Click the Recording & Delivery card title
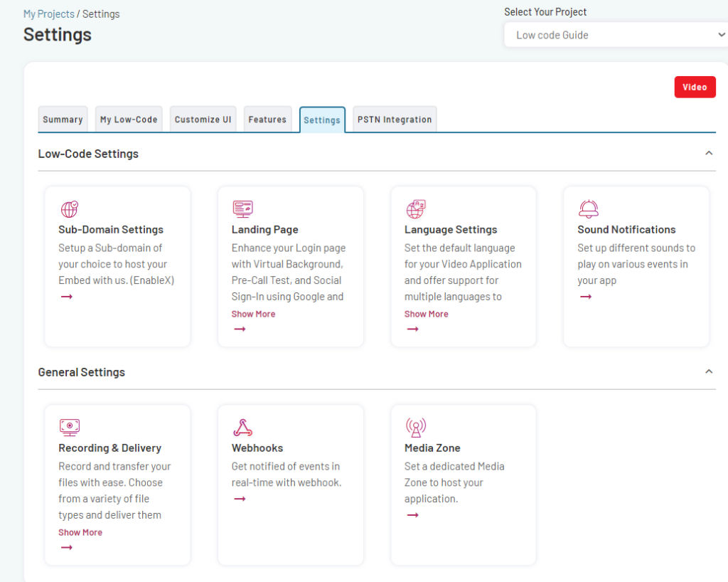728x582 pixels. pos(110,448)
